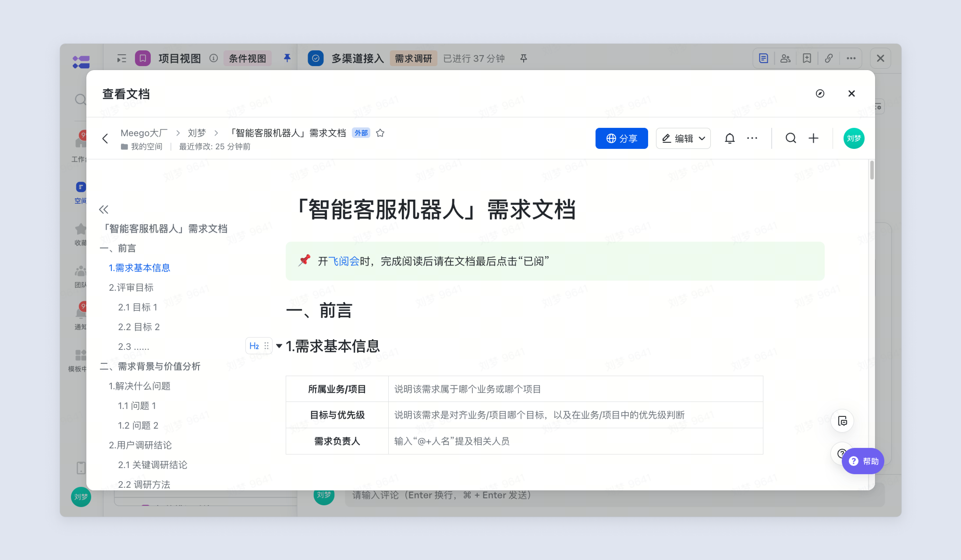Viewport: 961px width, 560px height.
Task: Click 项目视图 purple bookmark icon
Action: point(143,58)
